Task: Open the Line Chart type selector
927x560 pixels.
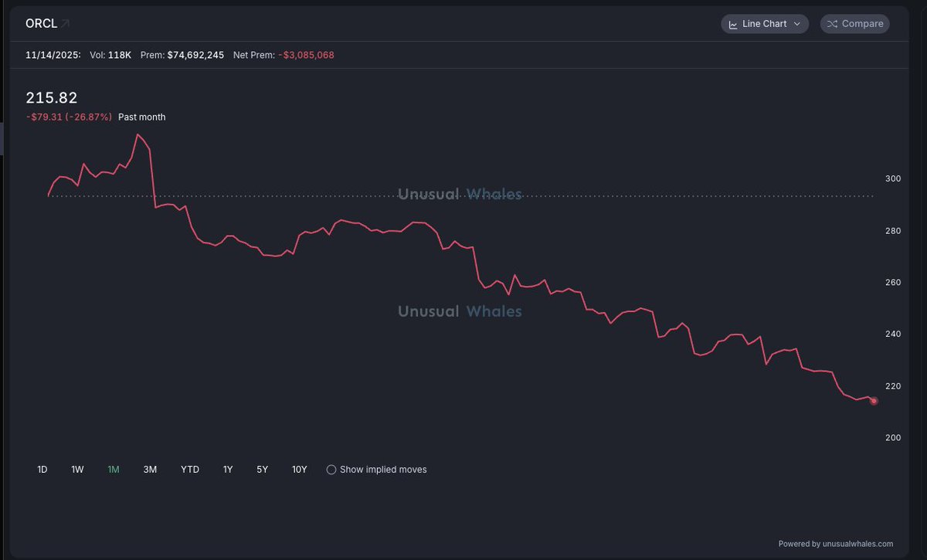Action: coord(765,24)
